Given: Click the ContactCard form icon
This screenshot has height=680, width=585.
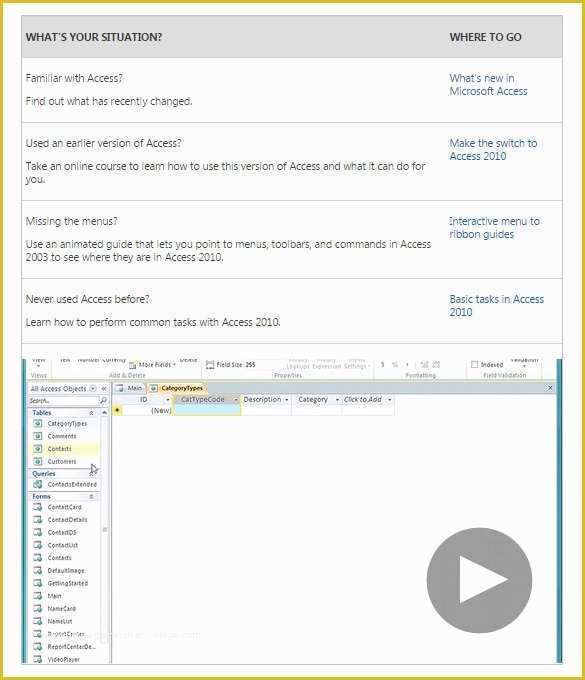Looking at the screenshot, I should pyautogui.click(x=38, y=507).
